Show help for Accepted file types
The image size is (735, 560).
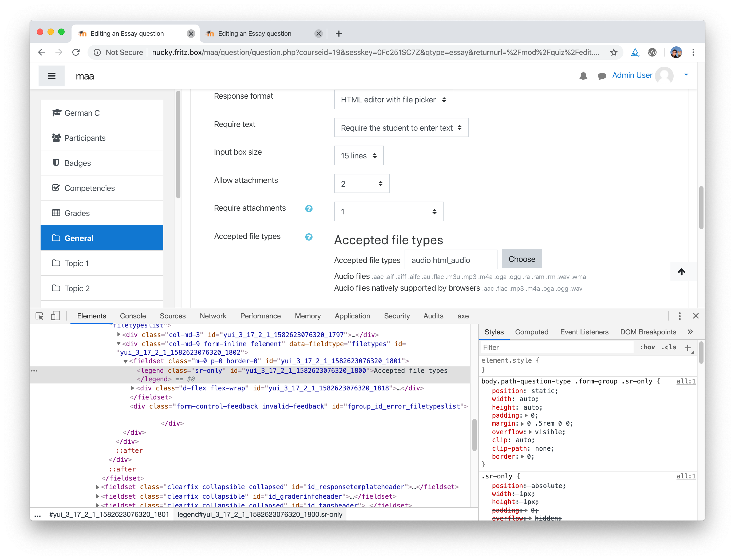tap(309, 237)
